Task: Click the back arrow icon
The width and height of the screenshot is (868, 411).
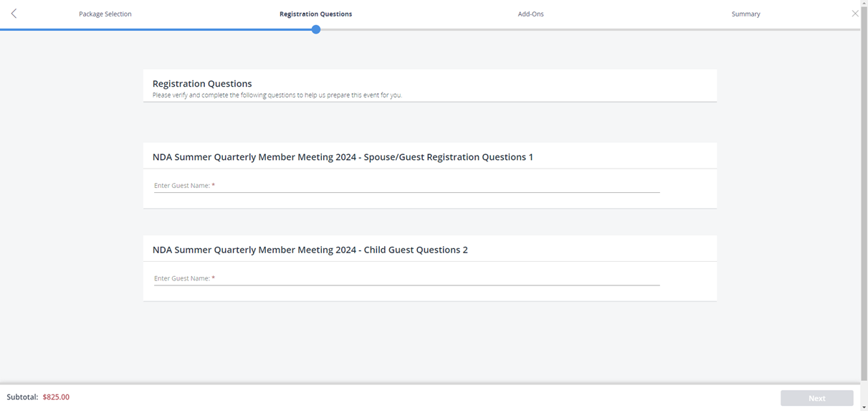Action: pos(14,14)
